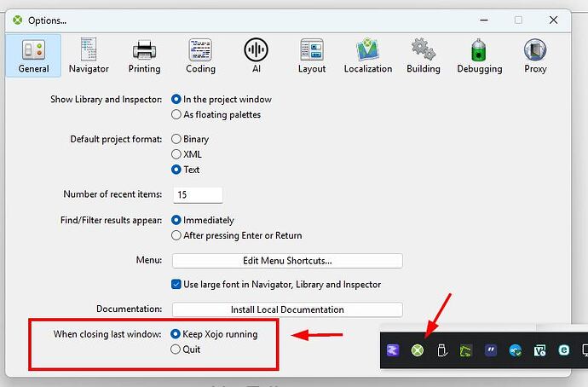Minimize the Options window

tap(484, 20)
